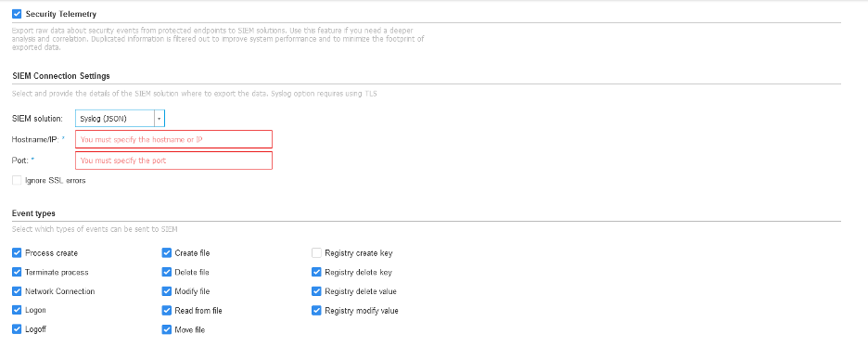Toggle the Modify file checkbox
Screen dimensions: 868x347
[167, 291]
